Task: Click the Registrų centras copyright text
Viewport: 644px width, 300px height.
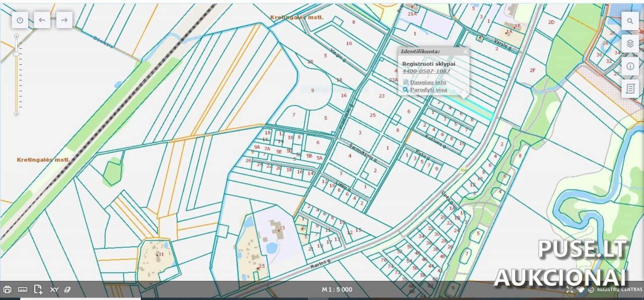Action: pos(619,289)
